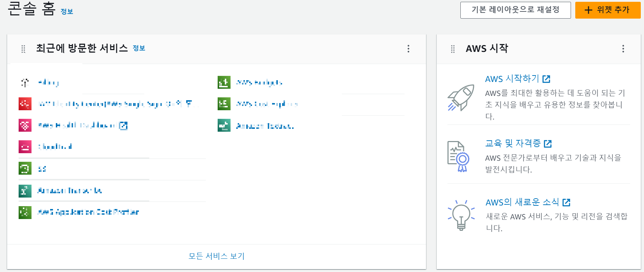
Task: Open the teal Amazon Transcribe icon
Action: coord(25,191)
